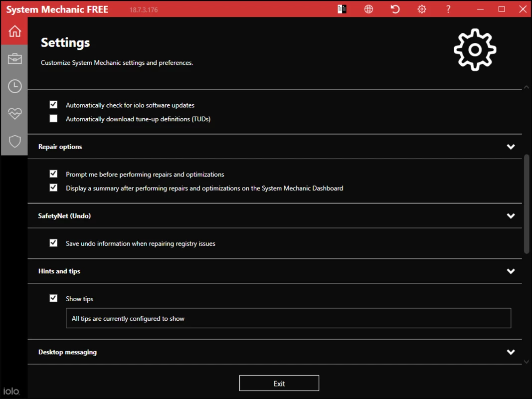Open the heart health monitor sidebar icon
The width and height of the screenshot is (532, 399).
click(14, 114)
